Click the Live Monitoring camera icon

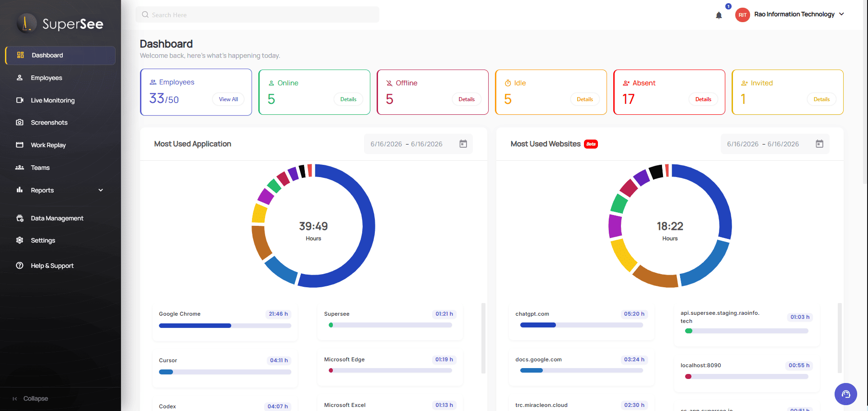[19, 100]
